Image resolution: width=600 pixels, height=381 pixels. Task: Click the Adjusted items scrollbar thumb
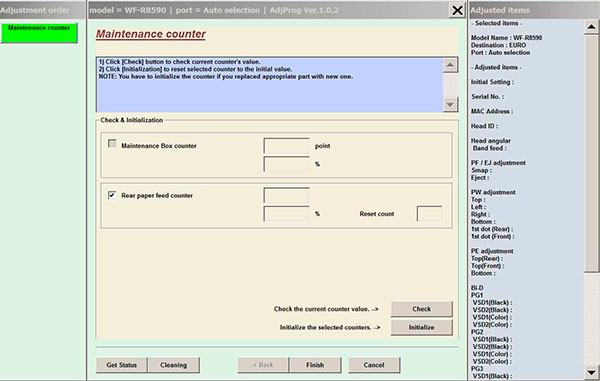591,153
